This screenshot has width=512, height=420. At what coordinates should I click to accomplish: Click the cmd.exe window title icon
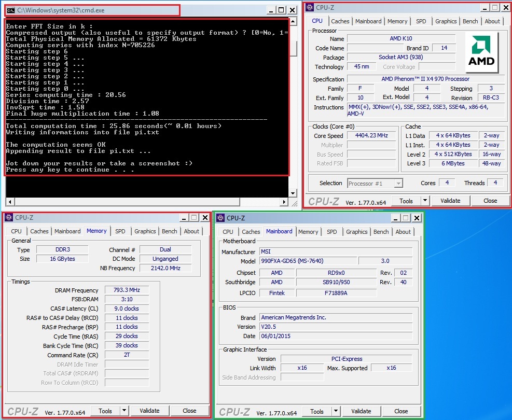tap(11, 10)
